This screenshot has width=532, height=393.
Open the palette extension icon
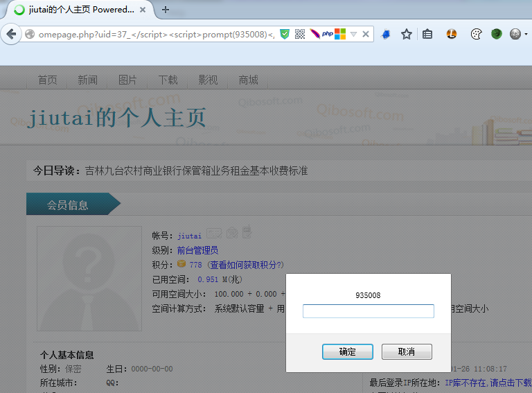point(476,34)
